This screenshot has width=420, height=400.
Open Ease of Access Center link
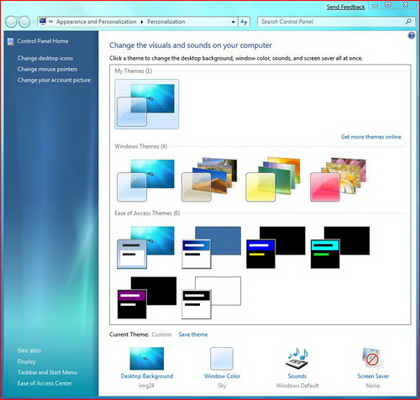(x=44, y=383)
